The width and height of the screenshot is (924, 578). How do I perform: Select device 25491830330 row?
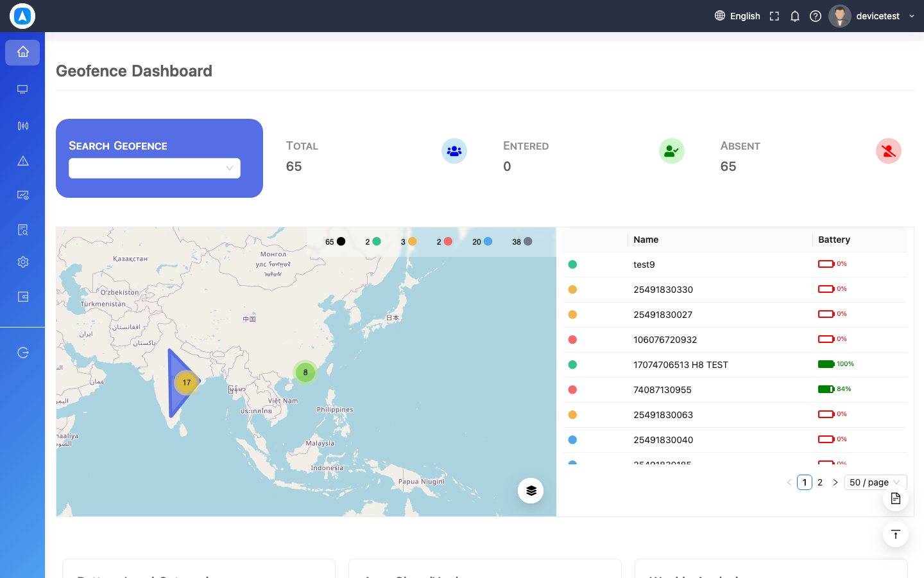(735, 290)
